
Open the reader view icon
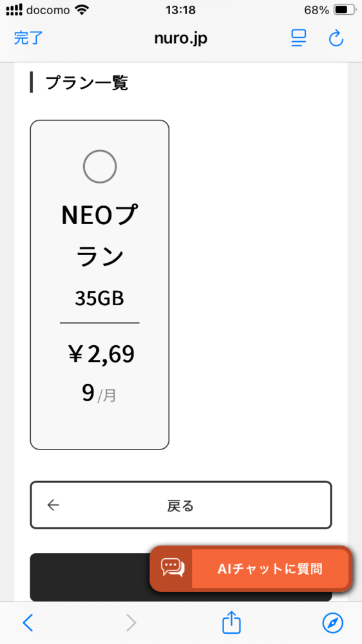click(299, 39)
